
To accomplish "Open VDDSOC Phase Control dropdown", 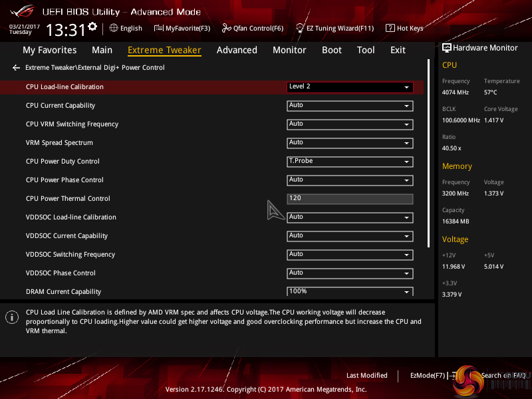I will pos(350,273).
